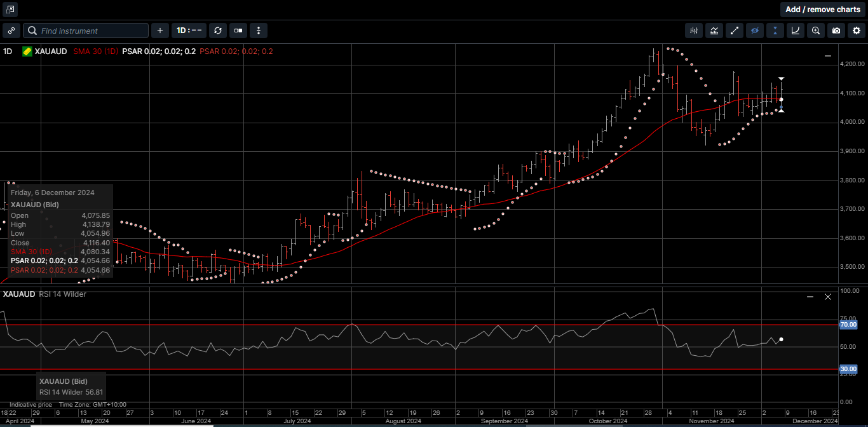
Task: Select the chart statistics icon
Action: coord(714,30)
